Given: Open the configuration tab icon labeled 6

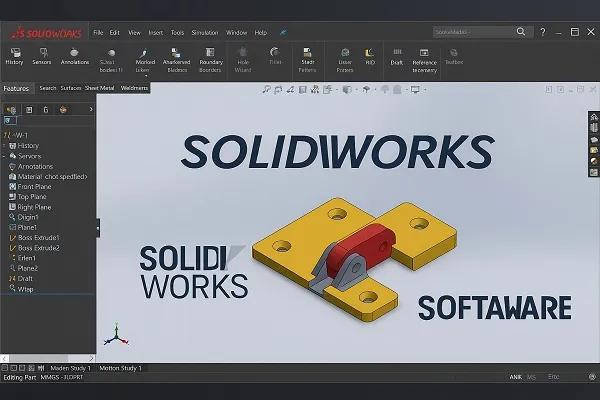Looking at the screenshot, I should [46, 110].
